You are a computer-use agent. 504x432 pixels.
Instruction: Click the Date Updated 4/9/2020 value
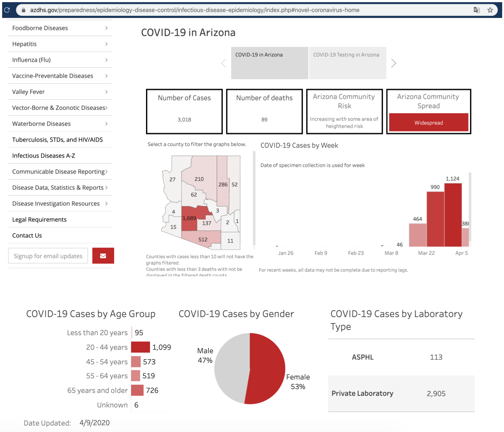click(95, 423)
